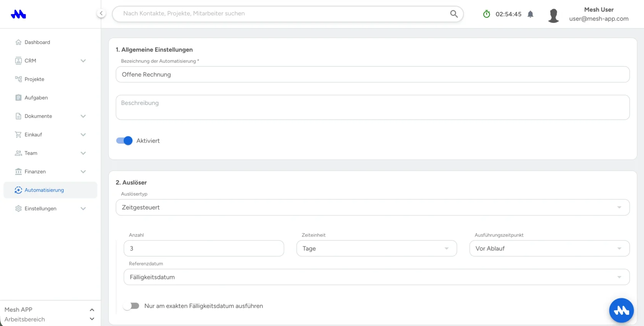
Task: Click the Dokumente menu label
Action: (38, 116)
